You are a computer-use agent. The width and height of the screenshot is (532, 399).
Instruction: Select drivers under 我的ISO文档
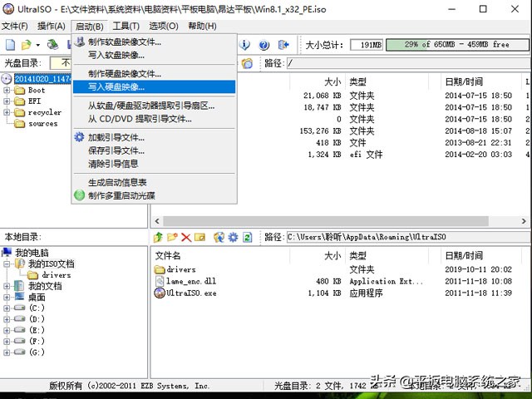coord(57,275)
